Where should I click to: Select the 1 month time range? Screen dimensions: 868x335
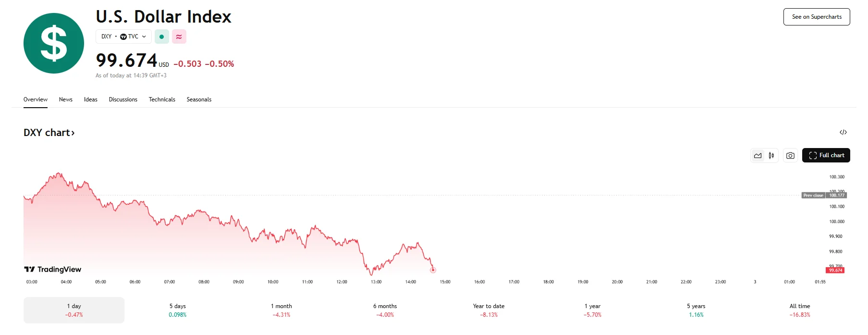click(281, 310)
